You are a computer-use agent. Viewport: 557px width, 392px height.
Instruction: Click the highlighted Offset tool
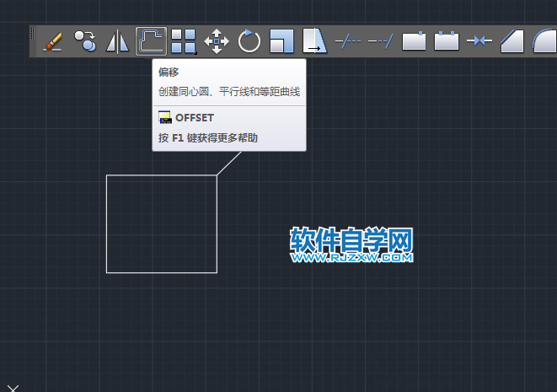pos(151,40)
